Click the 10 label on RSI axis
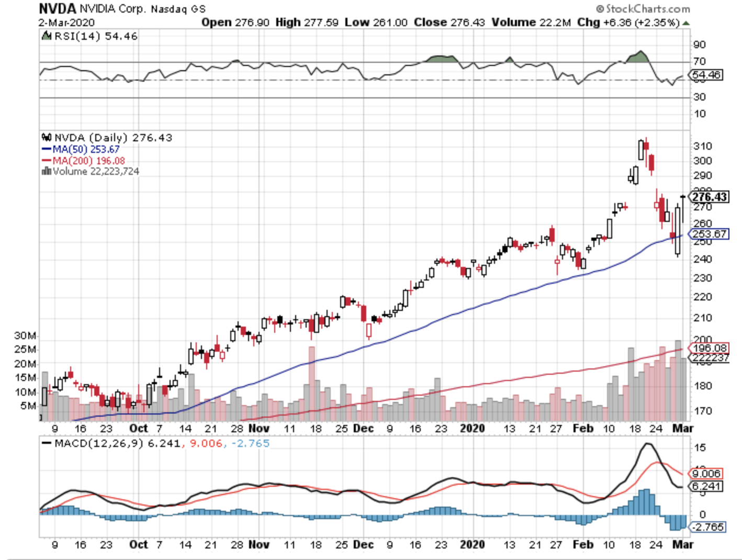 coord(700,114)
